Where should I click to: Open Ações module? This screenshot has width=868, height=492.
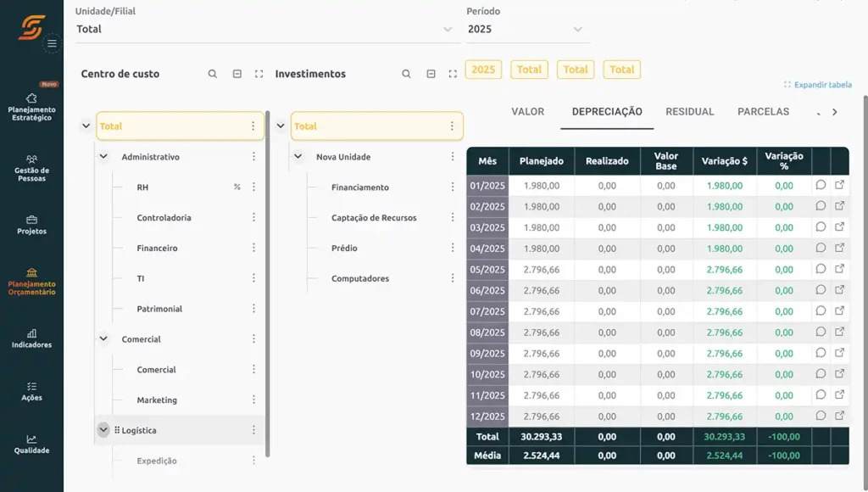pos(31,392)
